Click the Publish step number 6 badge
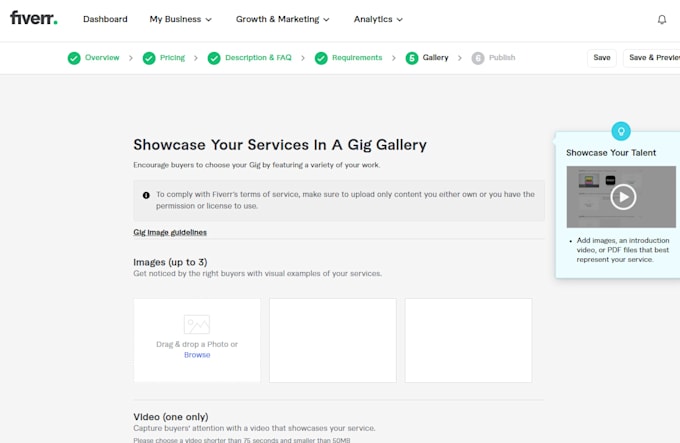 (478, 58)
